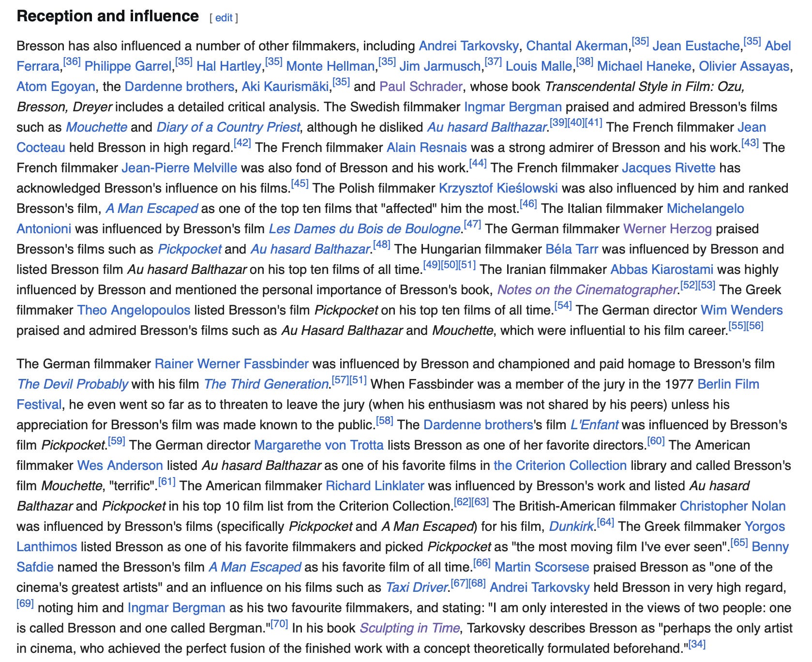The image size is (812, 662).
Task: Jump to citation 37 after Jim Jarmusch
Action: (x=493, y=61)
